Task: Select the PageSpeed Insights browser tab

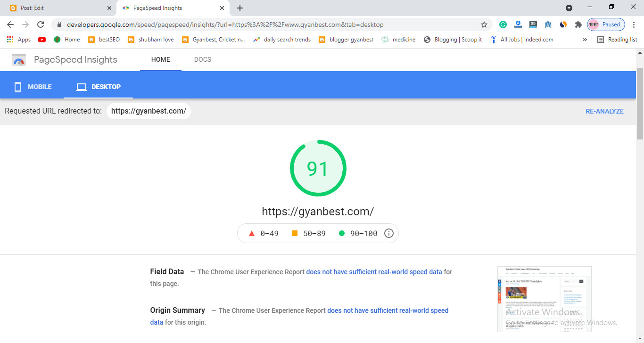Action: (x=173, y=8)
